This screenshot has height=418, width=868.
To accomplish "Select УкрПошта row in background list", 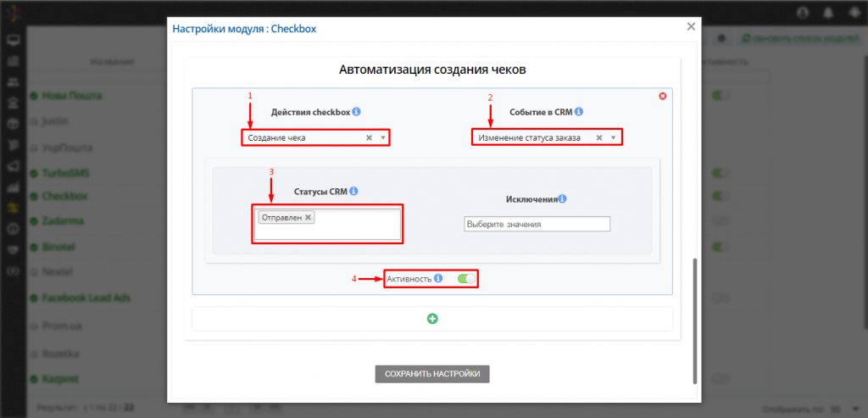I will 66,148.
